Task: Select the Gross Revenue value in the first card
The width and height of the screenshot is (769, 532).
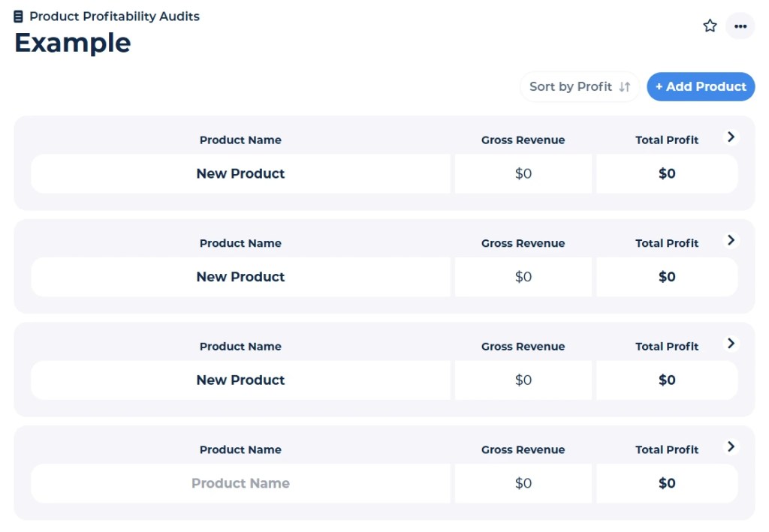Action: pos(523,173)
